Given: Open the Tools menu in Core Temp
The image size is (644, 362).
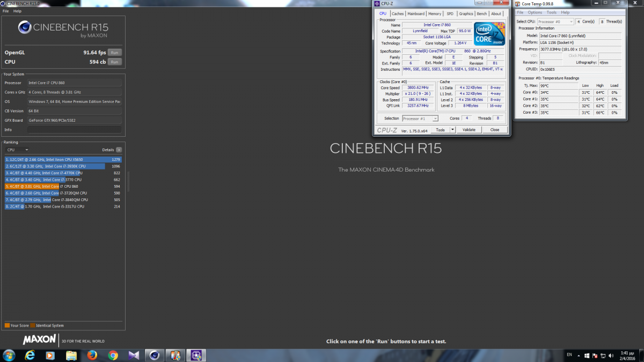Looking at the screenshot, I should tap(552, 12).
